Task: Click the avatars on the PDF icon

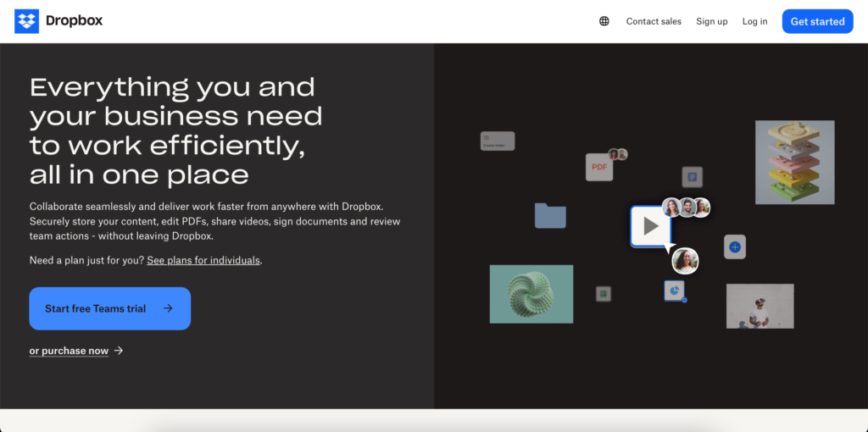Action: pyautogui.click(x=618, y=154)
